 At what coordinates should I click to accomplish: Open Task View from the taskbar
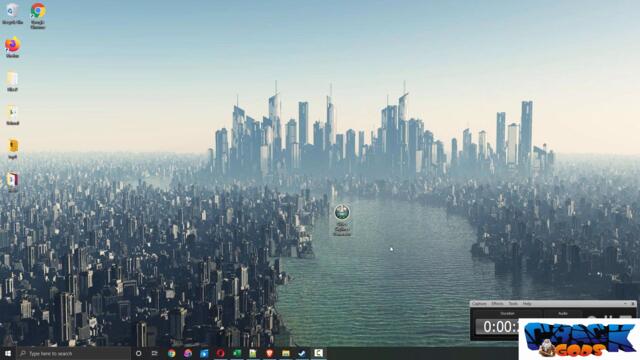pos(155,353)
